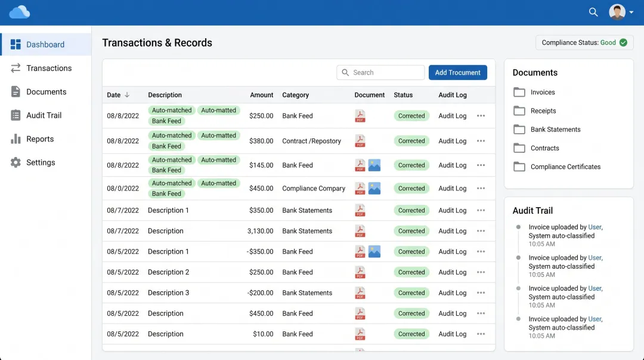This screenshot has width=644, height=360.
Task: Open the Receipts folder
Action: click(x=534, y=110)
